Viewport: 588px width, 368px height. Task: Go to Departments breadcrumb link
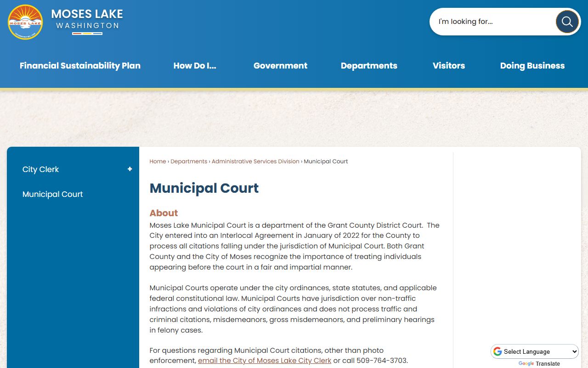pos(189,161)
